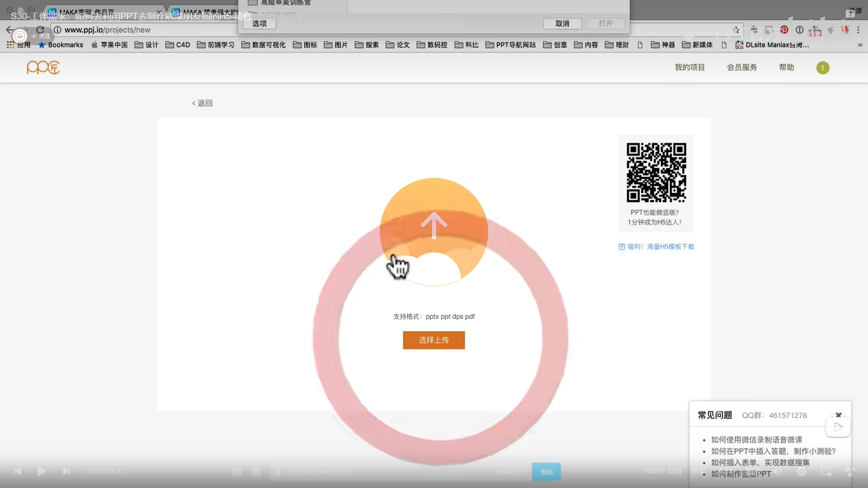This screenshot has width=868, height=488.
Task: Click the orange 选择上传 upload button
Action: [x=434, y=340]
